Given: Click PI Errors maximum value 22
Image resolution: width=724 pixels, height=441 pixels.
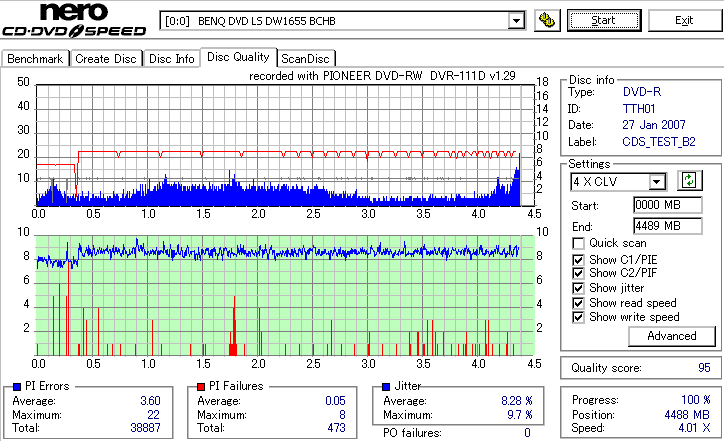Looking at the screenshot, I should coord(153,415).
